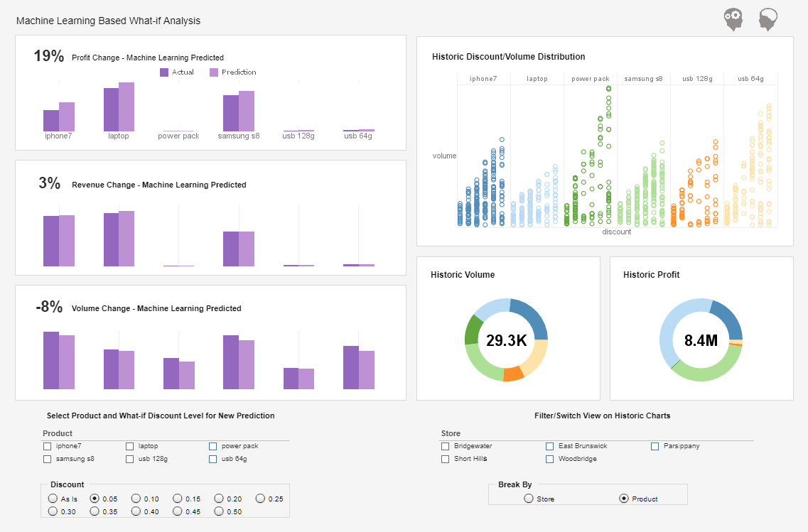Pick the 0.10 discount radio button

click(x=135, y=498)
